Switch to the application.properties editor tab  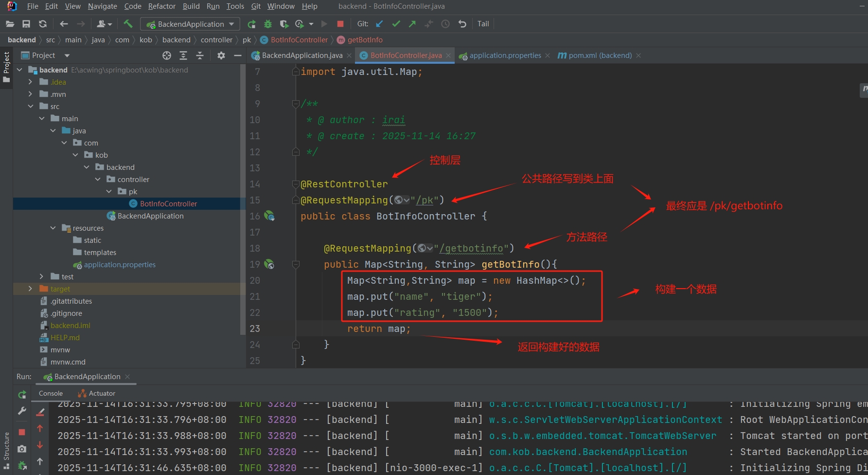tap(505, 55)
